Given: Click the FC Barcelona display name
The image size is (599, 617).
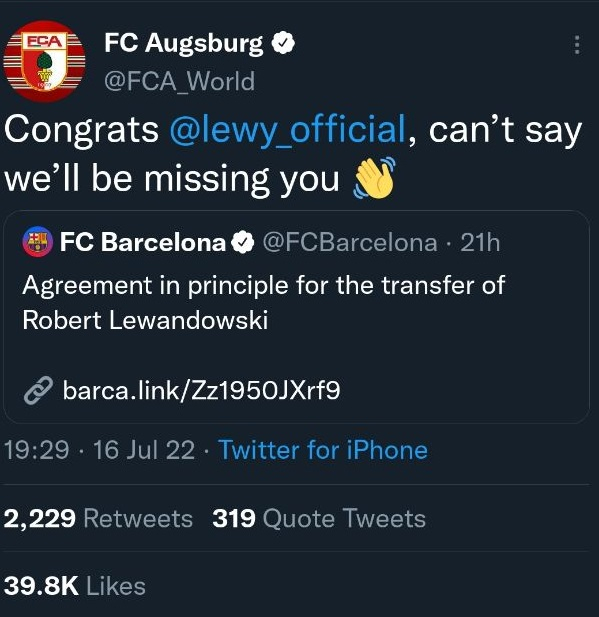Looking at the screenshot, I should tap(143, 242).
